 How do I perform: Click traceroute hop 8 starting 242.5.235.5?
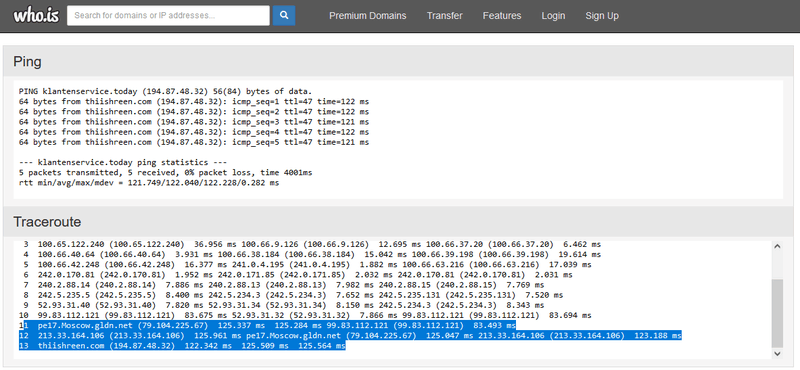coord(293,295)
